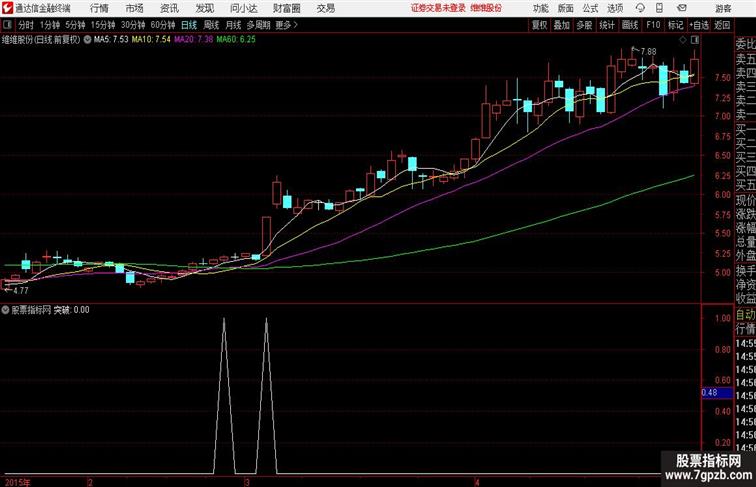The image size is (756, 487).
Task: Open the 行情 menu
Action: pos(99,8)
